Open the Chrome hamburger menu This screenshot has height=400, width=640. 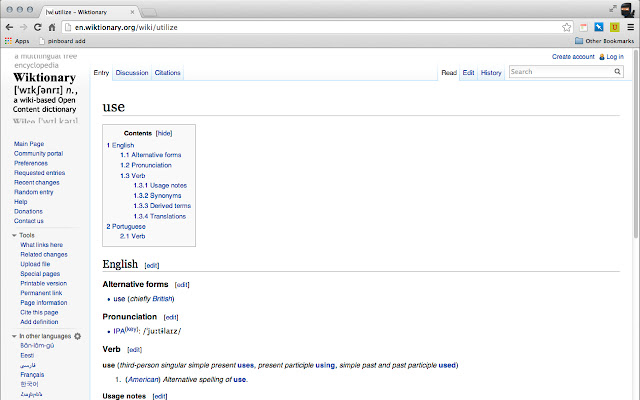[631, 27]
